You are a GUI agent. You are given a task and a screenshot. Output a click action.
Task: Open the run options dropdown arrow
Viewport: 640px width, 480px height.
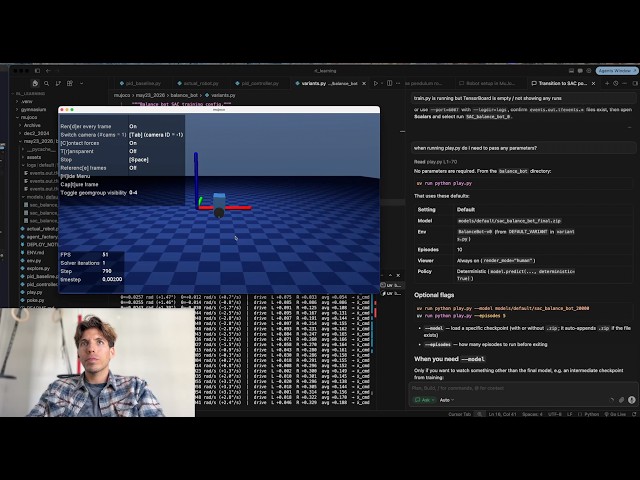point(382,83)
